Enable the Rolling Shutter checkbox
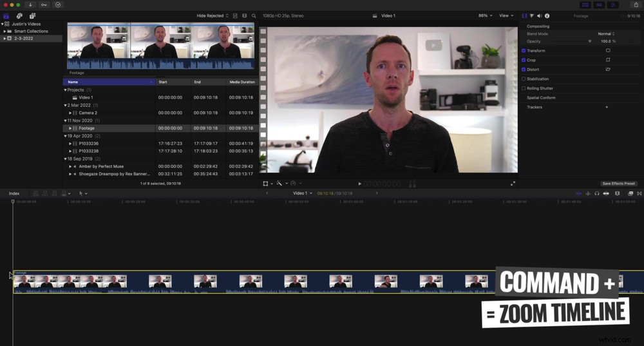The image size is (644, 346). pyautogui.click(x=524, y=88)
